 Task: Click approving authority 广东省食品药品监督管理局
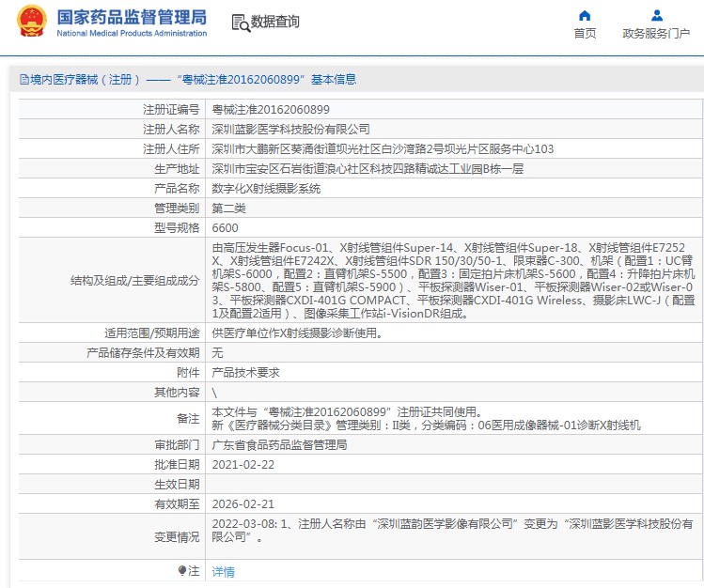tap(279, 445)
